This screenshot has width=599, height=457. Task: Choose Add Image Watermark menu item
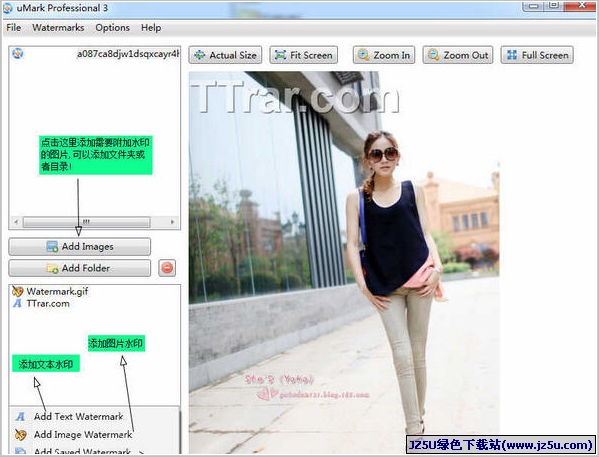[x=83, y=434]
